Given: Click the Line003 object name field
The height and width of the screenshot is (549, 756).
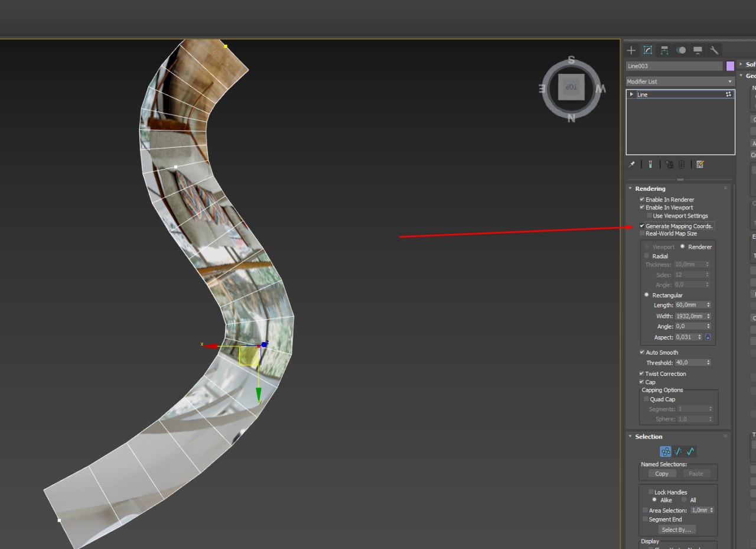Looking at the screenshot, I should pyautogui.click(x=674, y=66).
